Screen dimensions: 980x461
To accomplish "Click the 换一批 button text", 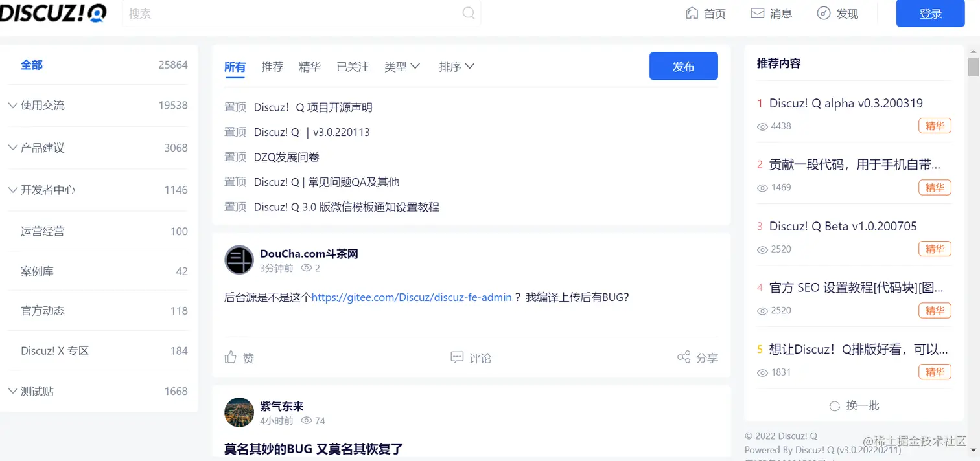I will 863,406.
